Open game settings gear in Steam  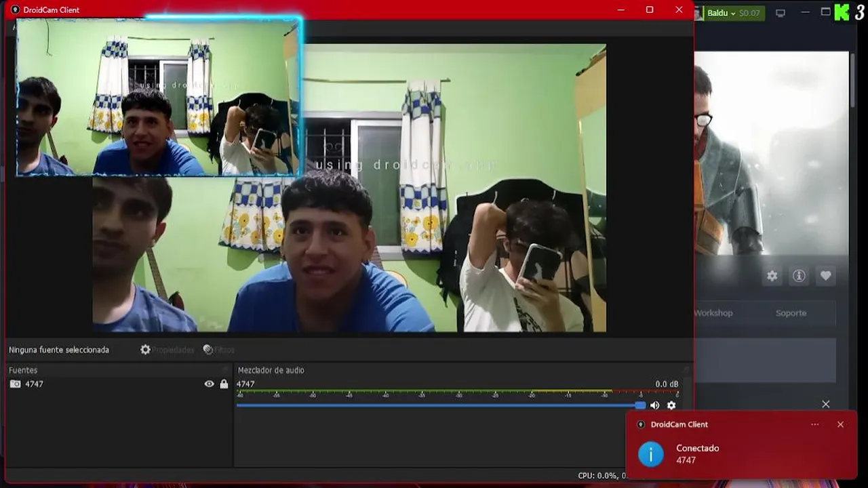(x=772, y=276)
